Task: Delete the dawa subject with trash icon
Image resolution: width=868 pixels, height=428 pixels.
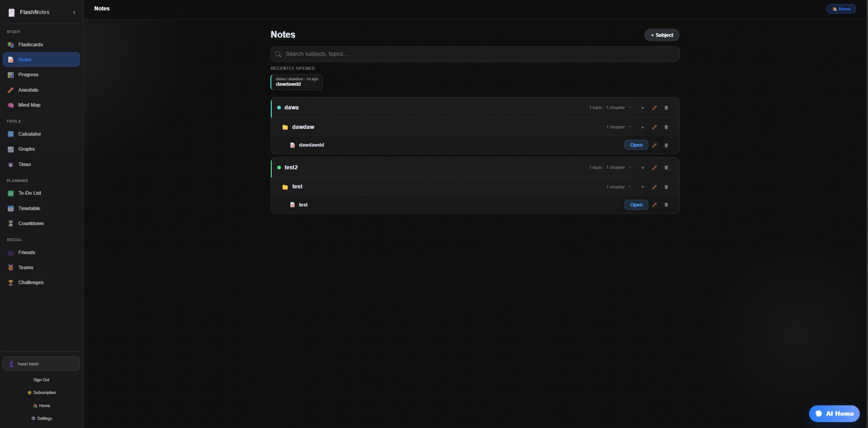Action: tap(666, 108)
